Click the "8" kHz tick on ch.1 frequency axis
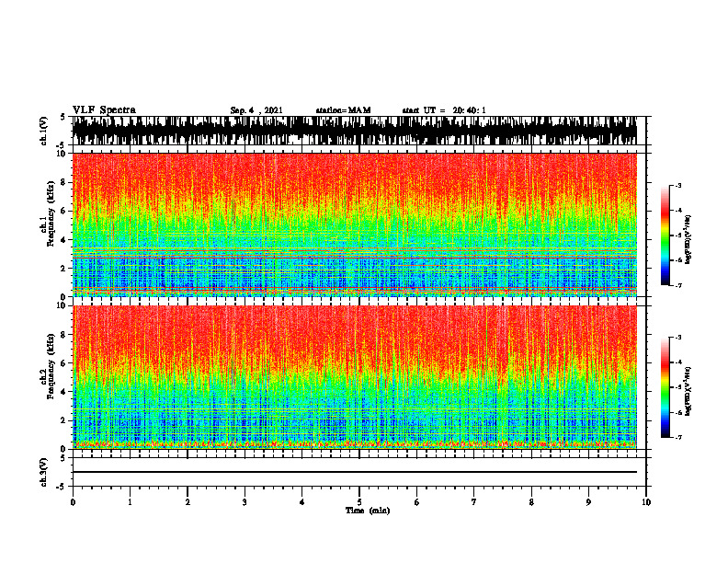728x563 pixels. [x=63, y=182]
